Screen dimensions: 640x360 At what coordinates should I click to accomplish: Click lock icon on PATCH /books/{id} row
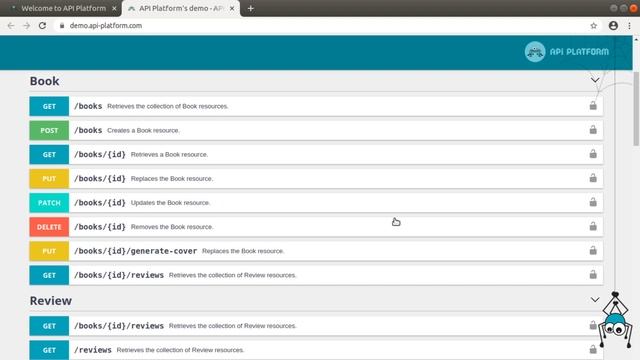[593, 202]
